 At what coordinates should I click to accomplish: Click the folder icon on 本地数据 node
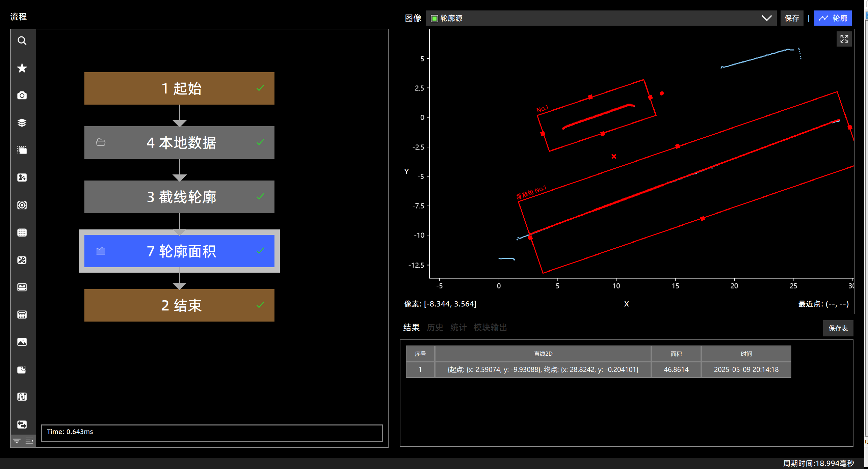(x=101, y=142)
